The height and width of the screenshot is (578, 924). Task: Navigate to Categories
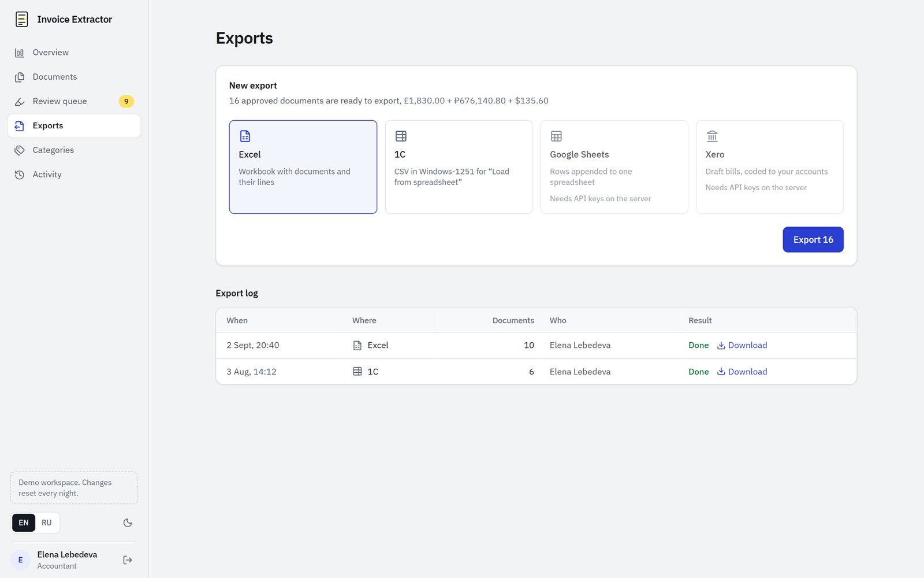[x=74, y=150]
